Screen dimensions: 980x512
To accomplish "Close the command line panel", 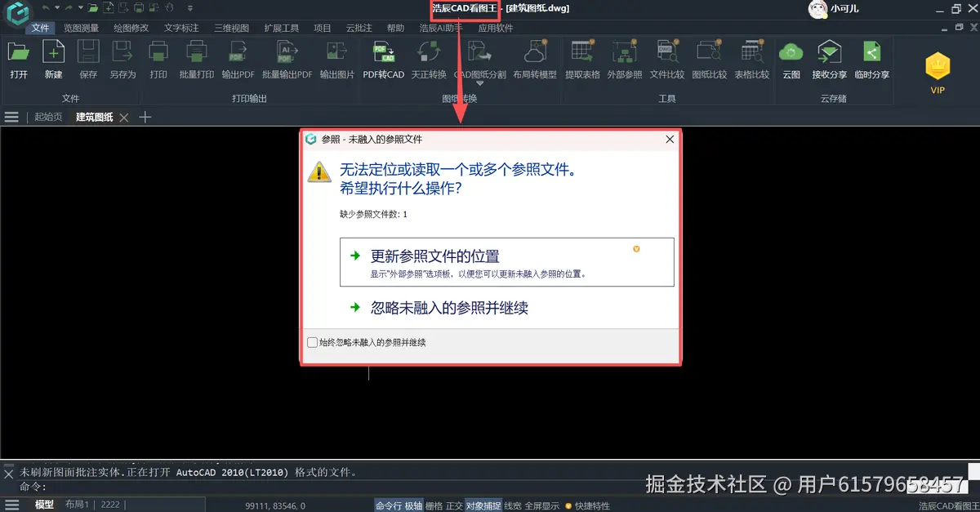I will pos(9,473).
